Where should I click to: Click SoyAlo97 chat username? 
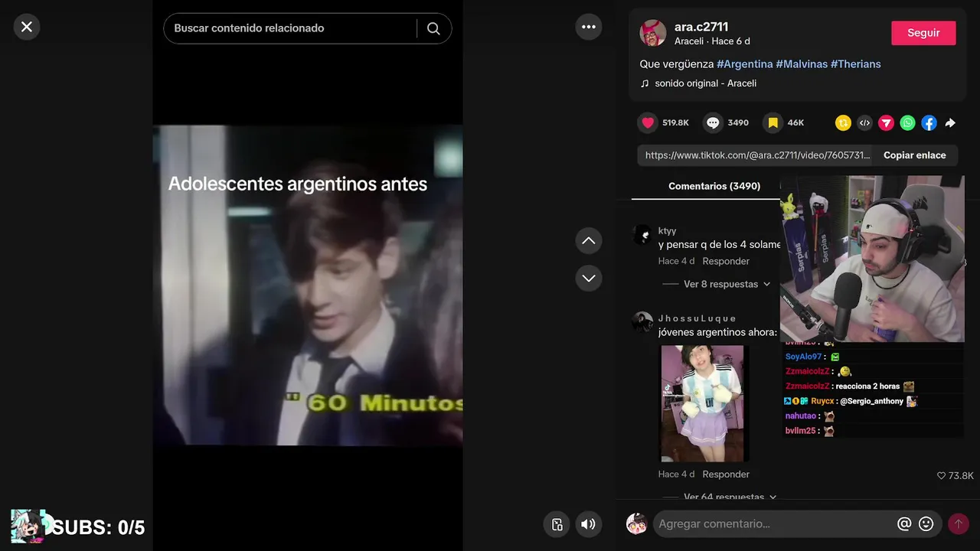pos(803,357)
